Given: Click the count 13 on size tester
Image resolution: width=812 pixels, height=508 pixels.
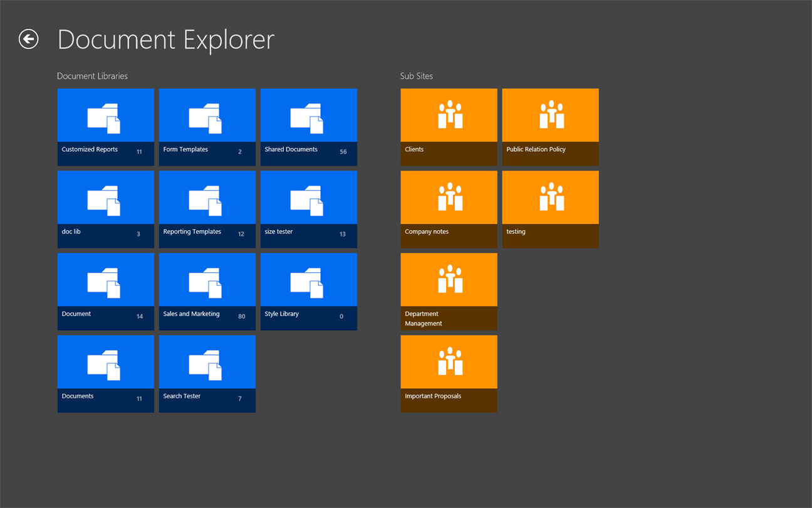Looking at the screenshot, I should (342, 234).
